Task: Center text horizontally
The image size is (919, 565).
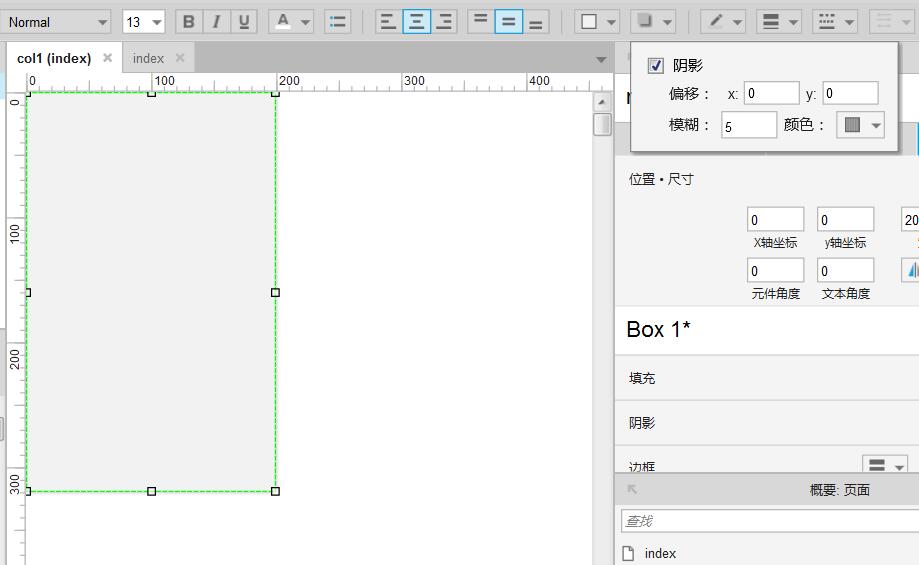Action: pos(416,21)
